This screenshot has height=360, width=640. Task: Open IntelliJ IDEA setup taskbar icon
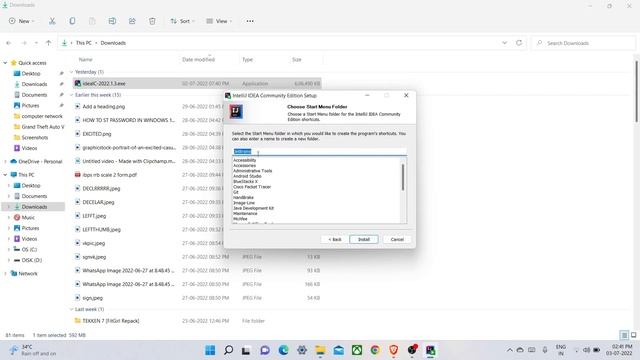[431, 350]
